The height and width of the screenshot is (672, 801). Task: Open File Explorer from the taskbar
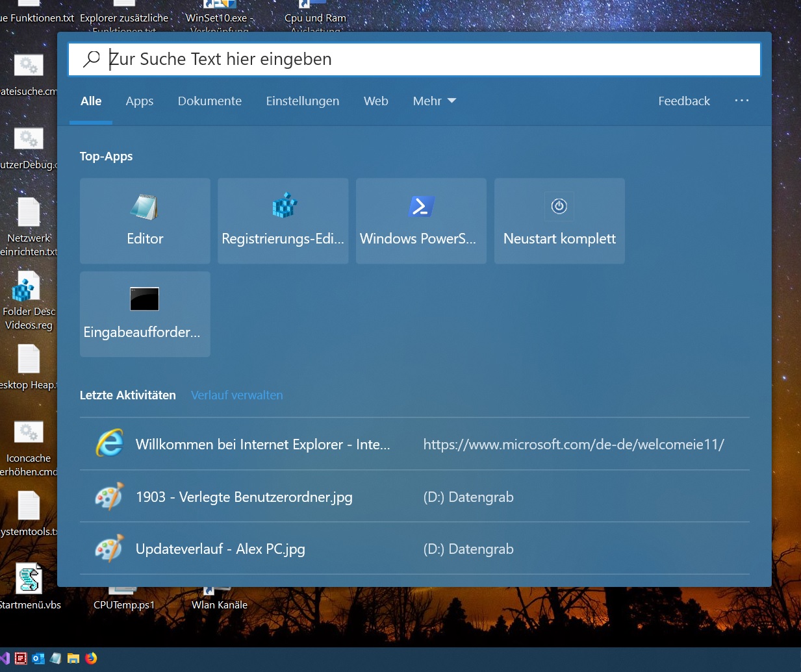(x=73, y=658)
